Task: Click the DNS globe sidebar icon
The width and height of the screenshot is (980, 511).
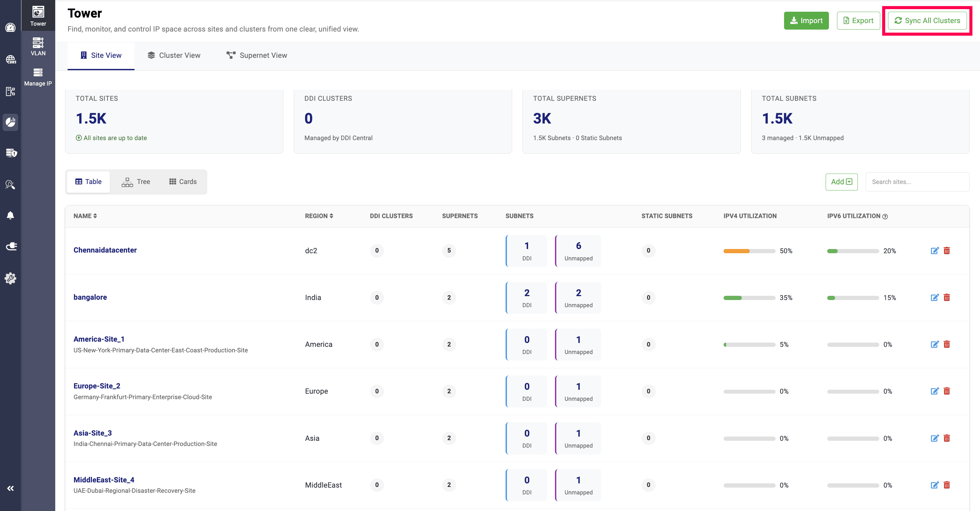Action: [10, 60]
